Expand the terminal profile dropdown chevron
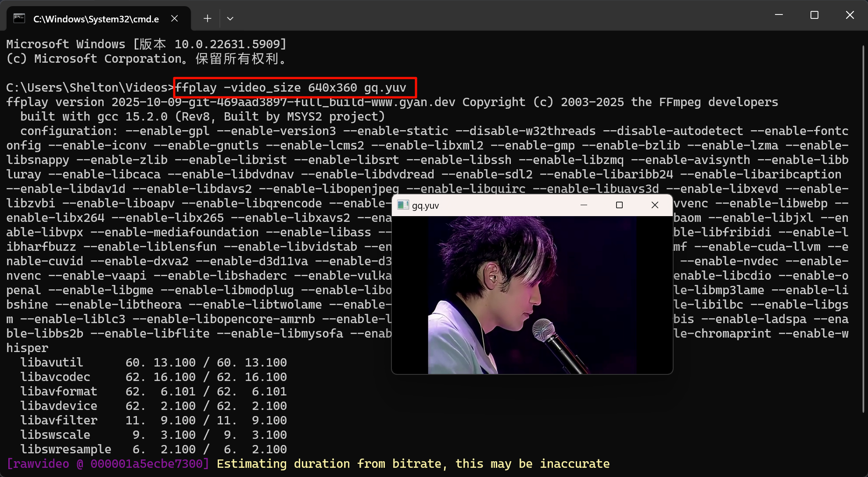The height and width of the screenshot is (477, 868). [230, 18]
